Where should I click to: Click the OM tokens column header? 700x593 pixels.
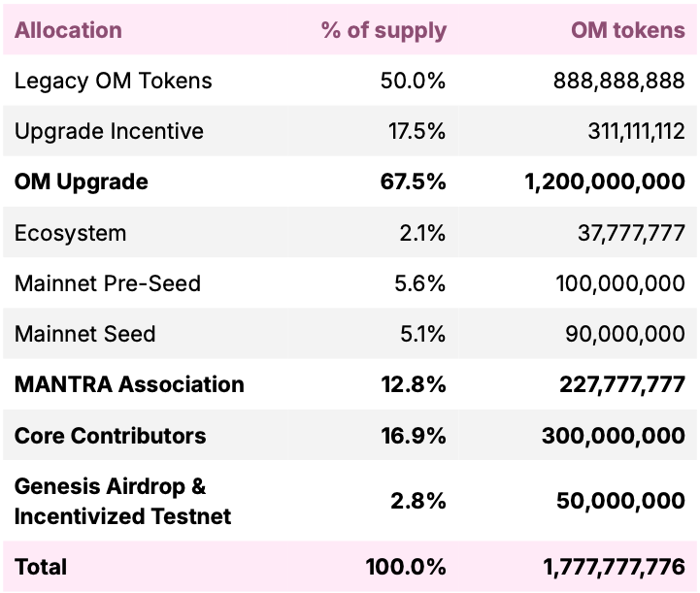(x=627, y=30)
